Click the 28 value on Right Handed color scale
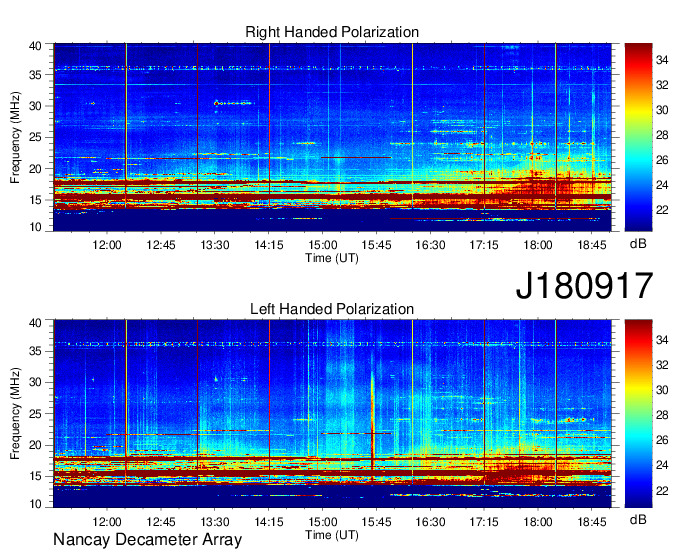The height and width of the screenshot is (552, 680). point(662,135)
